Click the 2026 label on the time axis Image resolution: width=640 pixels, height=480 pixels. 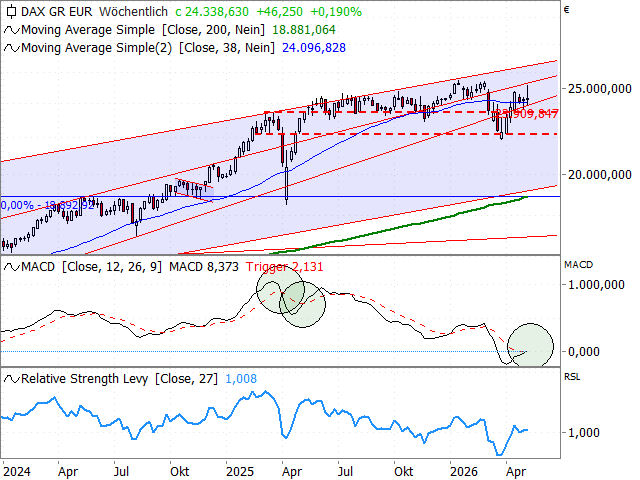[x=464, y=472]
